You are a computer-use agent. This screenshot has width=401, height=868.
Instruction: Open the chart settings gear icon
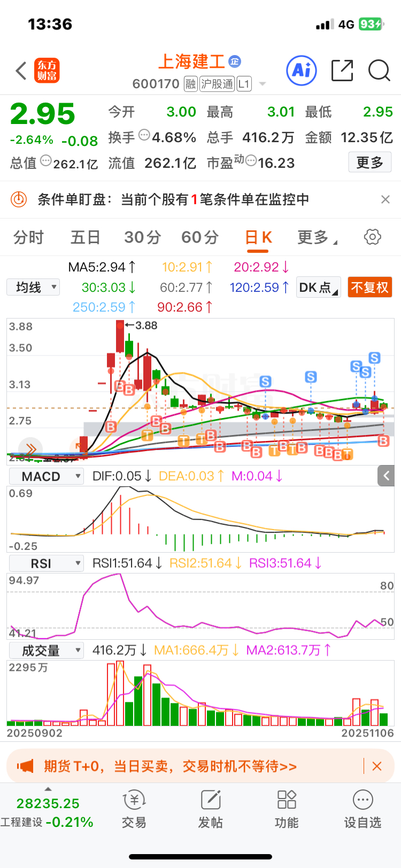click(373, 237)
